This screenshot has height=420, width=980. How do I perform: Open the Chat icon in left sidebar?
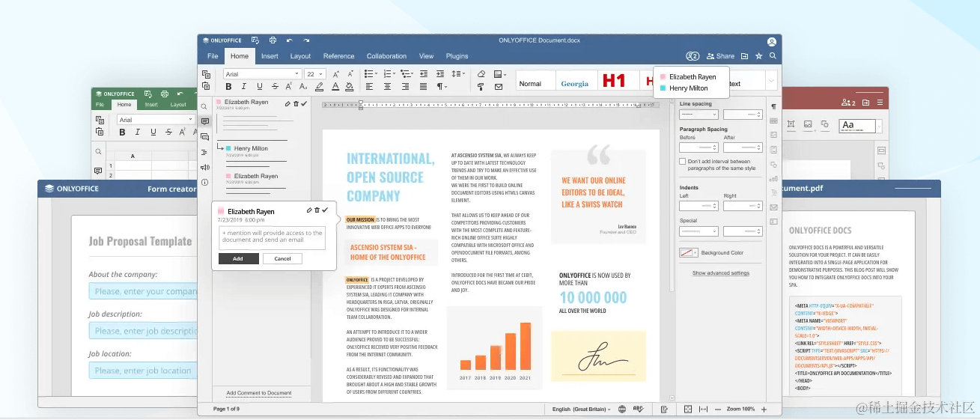coord(204,137)
